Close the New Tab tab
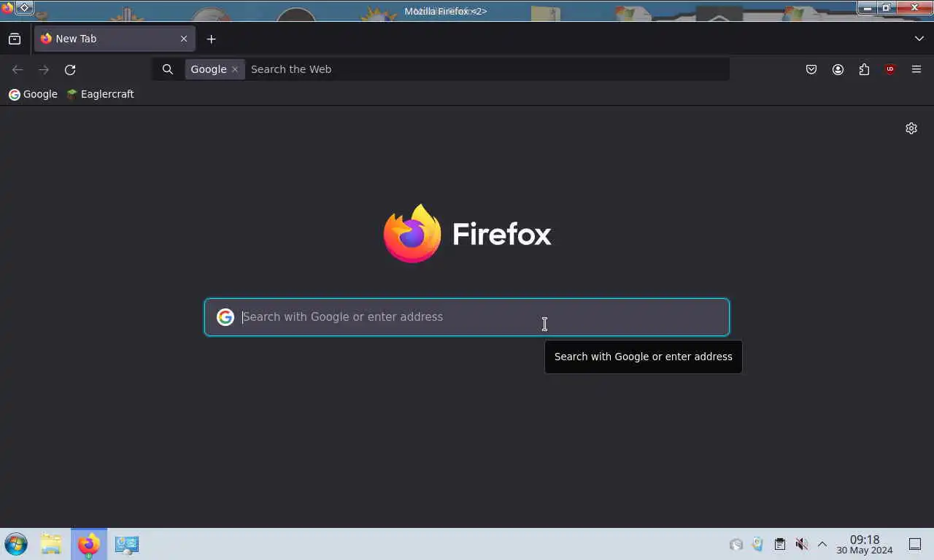This screenshot has width=934, height=560. [184, 39]
